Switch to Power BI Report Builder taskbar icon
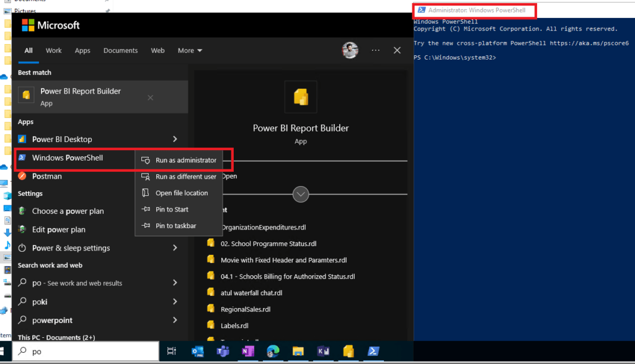This screenshot has width=635, height=364. pos(349,351)
